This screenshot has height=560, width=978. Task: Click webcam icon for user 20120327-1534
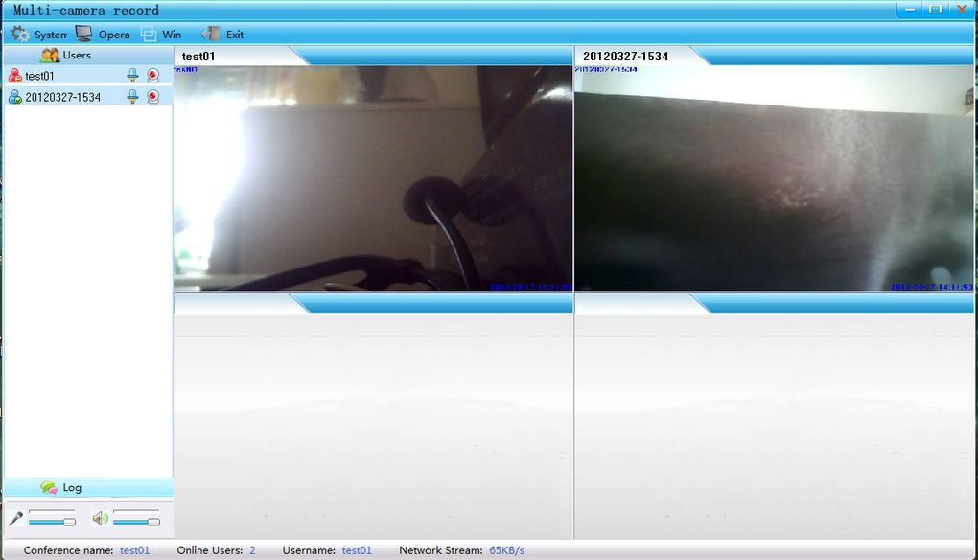(152, 97)
